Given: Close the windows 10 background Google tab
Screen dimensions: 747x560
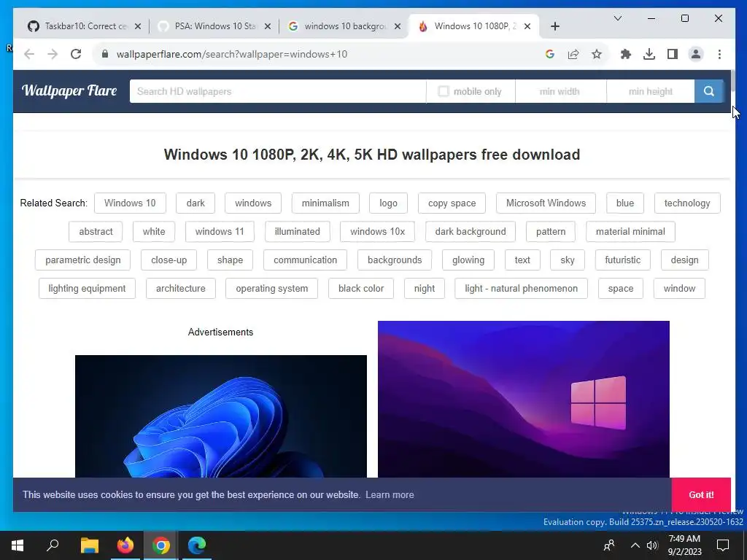Looking at the screenshot, I should click(398, 26).
